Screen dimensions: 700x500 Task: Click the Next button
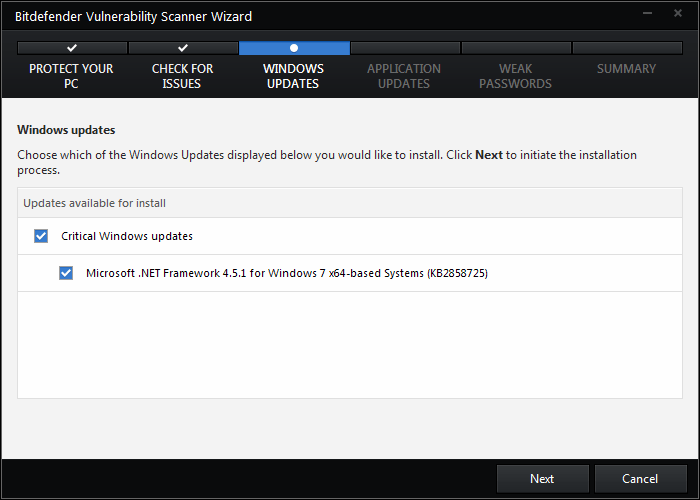(542, 479)
